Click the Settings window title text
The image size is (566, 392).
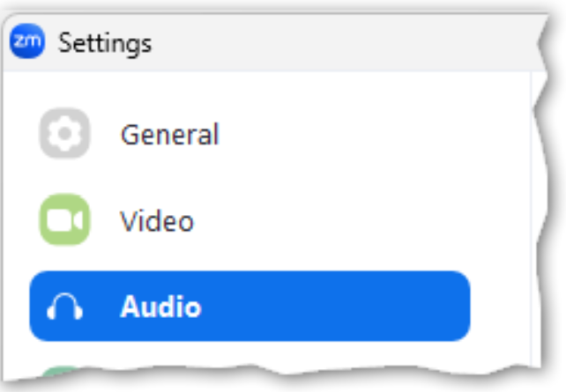tap(104, 42)
